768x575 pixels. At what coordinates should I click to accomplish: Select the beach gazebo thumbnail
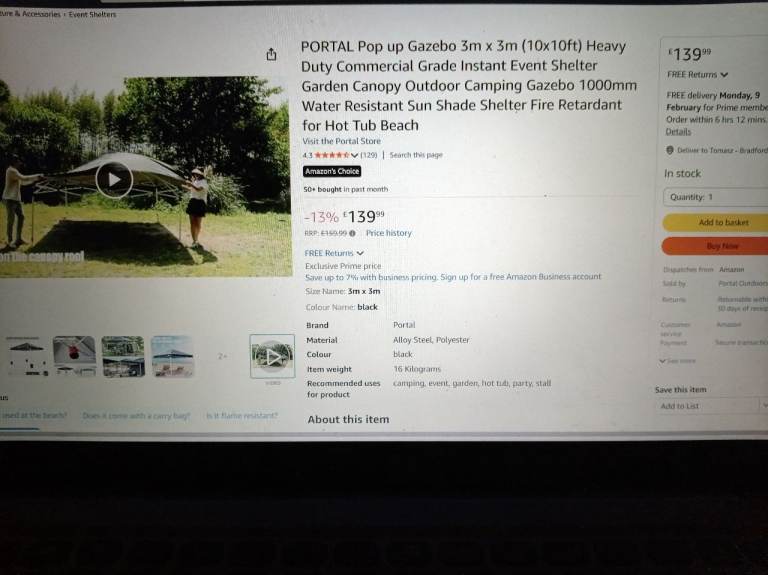click(172, 356)
